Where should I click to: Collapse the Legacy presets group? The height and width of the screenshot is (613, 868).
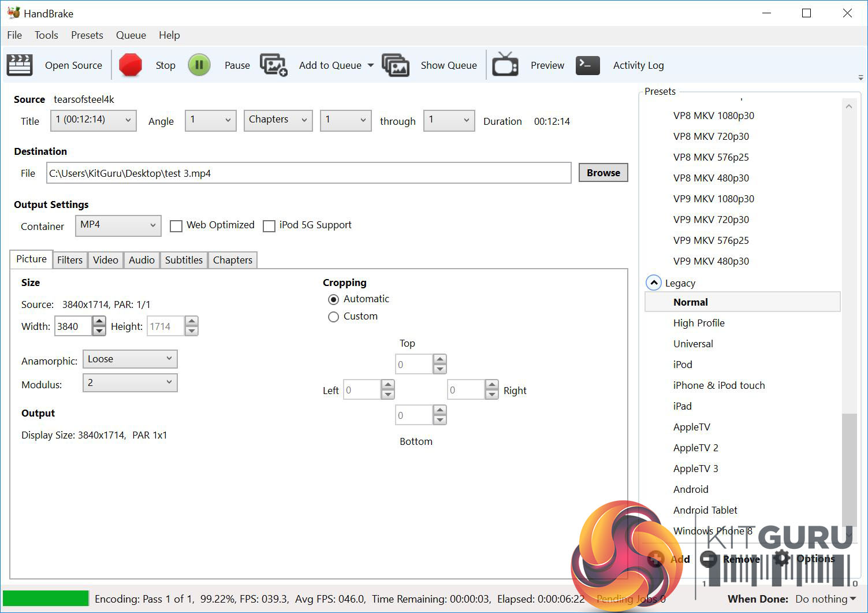[x=653, y=283]
